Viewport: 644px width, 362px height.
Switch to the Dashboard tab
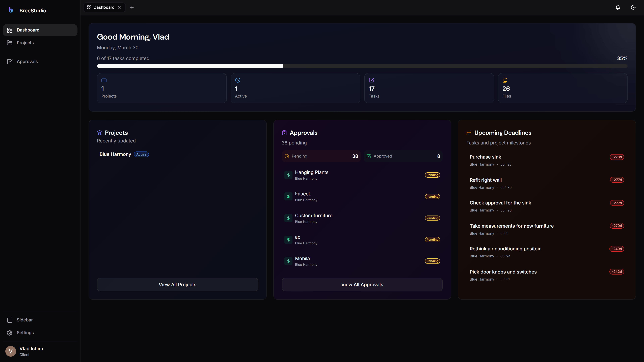tap(104, 8)
